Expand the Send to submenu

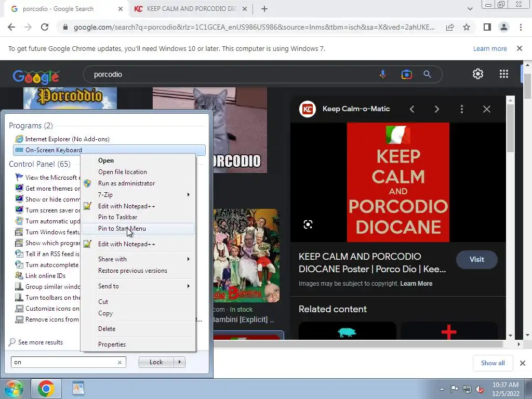(138, 286)
